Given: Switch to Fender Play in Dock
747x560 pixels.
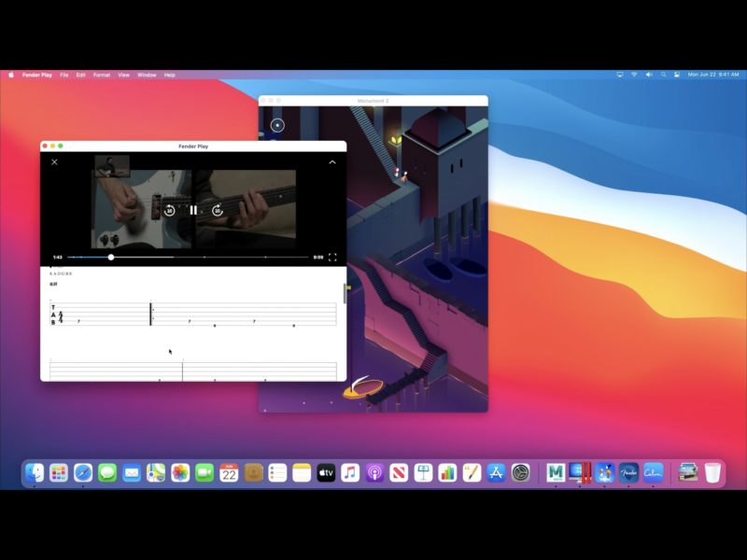Looking at the screenshot, I should tap(628, 473).
